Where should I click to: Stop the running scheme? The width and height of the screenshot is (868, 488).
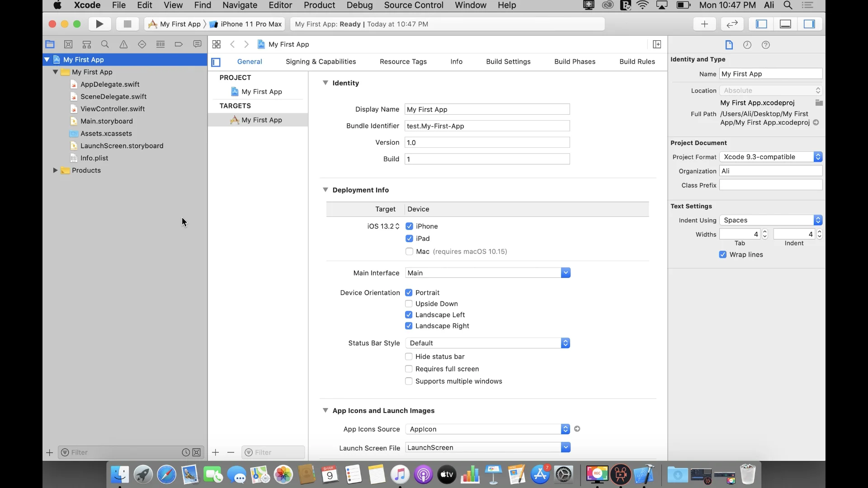[x=127, y=24]
